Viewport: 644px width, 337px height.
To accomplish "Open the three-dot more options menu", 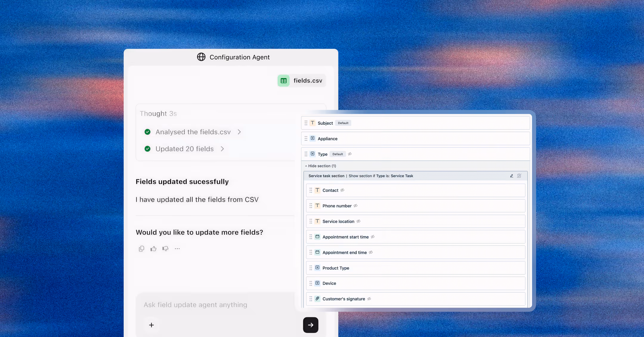I will point(177,249).
